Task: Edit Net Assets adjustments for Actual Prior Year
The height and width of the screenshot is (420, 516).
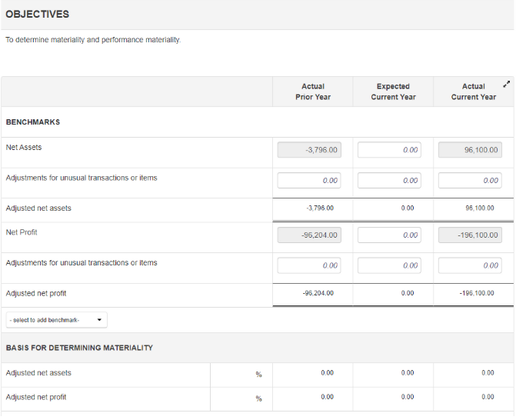Action: pos(309,181)
